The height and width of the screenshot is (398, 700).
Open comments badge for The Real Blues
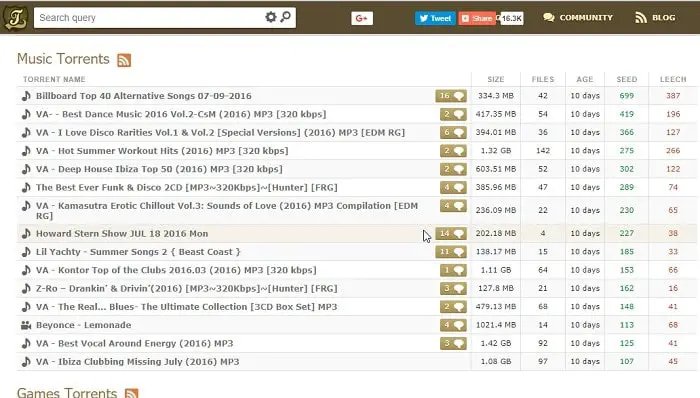pyautogui.click(x=453, y=307)
